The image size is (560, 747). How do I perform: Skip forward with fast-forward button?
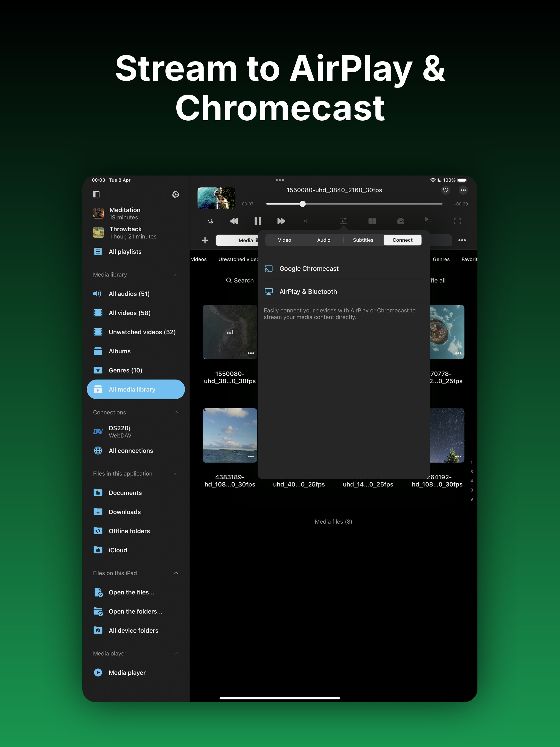(x=281, y=221)
